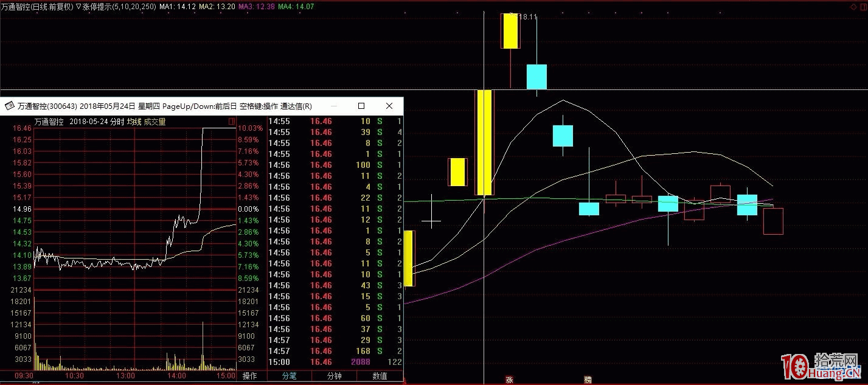Click the MA1: 14.12 indicator value
This screenshot has width=868, height=385.
[177, 6]
